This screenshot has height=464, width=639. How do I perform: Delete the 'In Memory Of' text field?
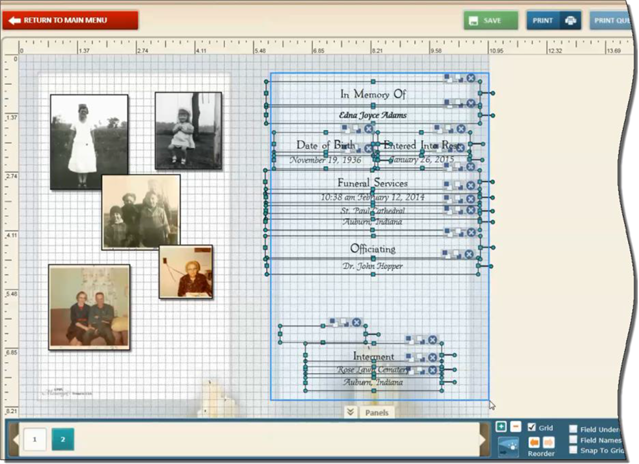470,78
